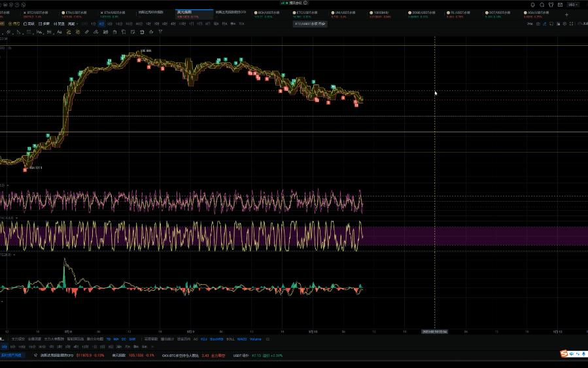
Task: Open the skin theme shirt icon
Action: click(x=551, y=5)
